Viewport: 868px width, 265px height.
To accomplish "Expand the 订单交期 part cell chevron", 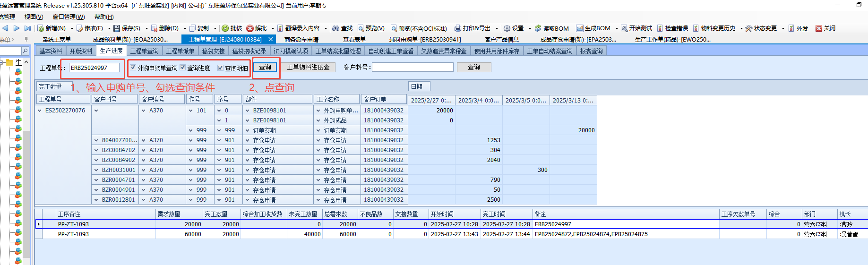I will (248, 130).
